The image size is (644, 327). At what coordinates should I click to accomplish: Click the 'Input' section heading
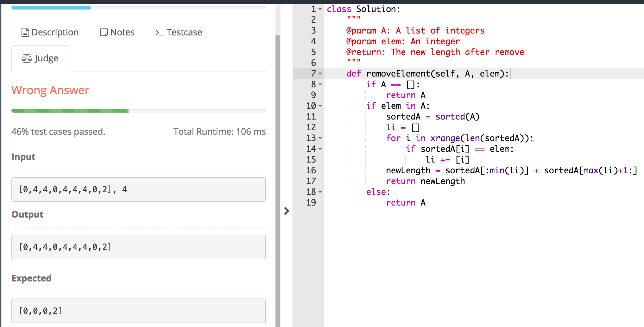[23, 157]
